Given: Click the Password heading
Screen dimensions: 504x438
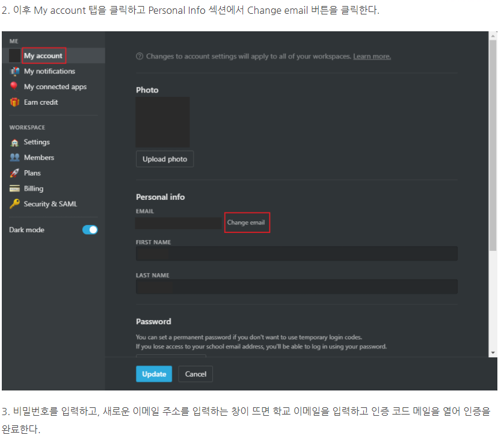Looking at the screenshot, I should click(x=153, y=321).
